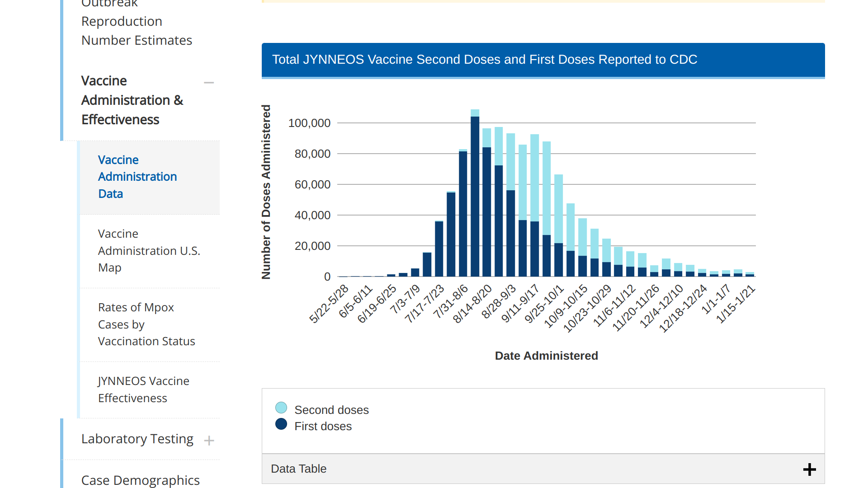Screen dimensions: 868x488
Task: Expand the Laboratory Testing menu
Action: (x=208, y=441)
